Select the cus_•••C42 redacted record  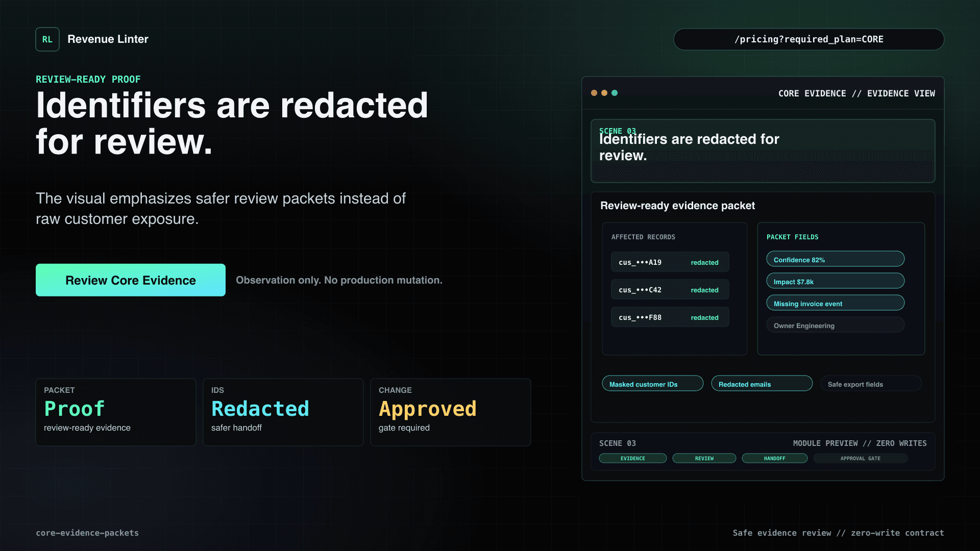point(670,290)
